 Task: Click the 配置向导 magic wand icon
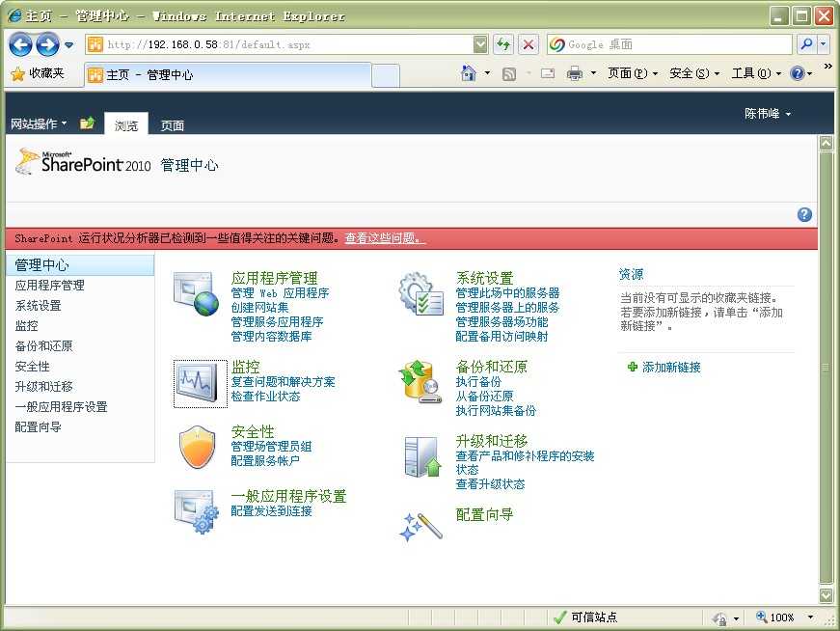[421, 527]
